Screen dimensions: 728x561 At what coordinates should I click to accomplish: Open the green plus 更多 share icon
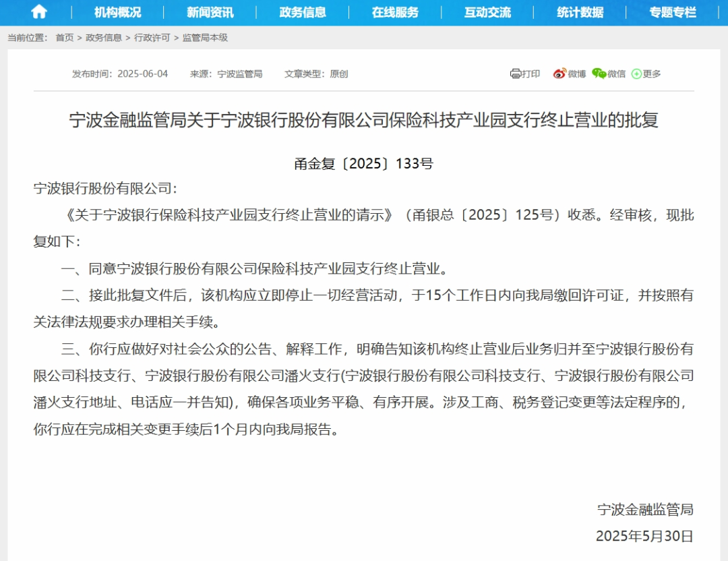636,74
